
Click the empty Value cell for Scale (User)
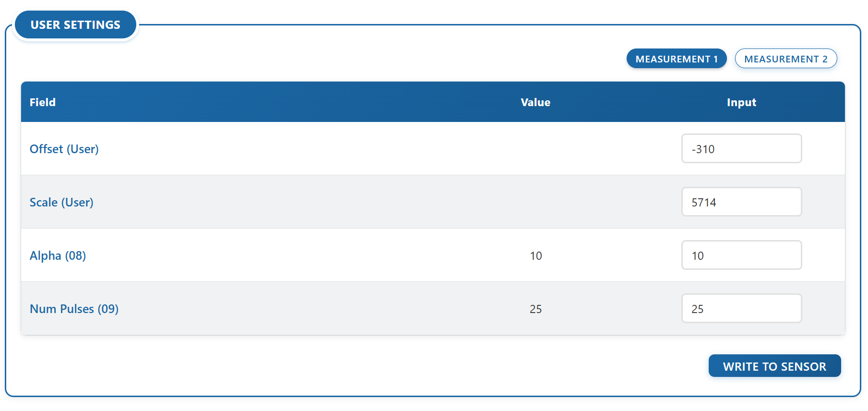pyautogui.click(x=535, y=202)
